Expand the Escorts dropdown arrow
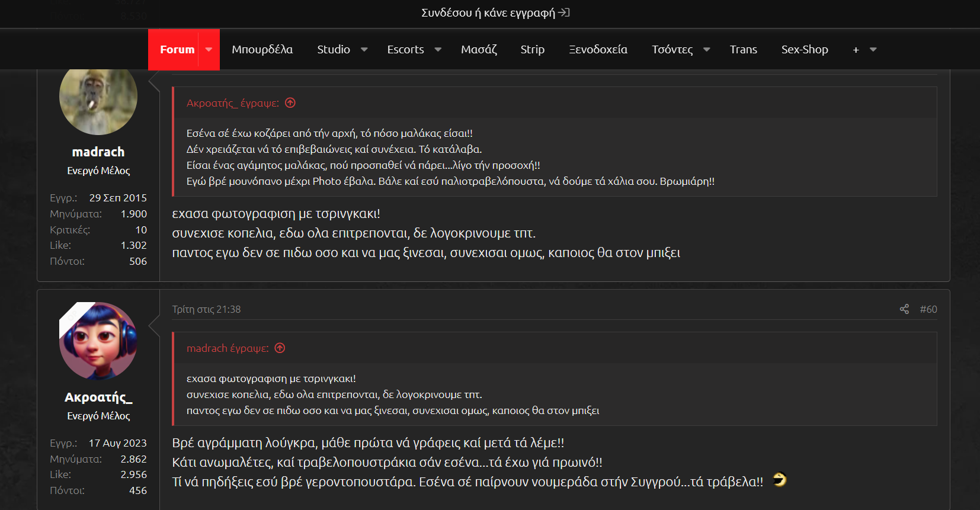 pyautogui.click(x=438, y=50)
